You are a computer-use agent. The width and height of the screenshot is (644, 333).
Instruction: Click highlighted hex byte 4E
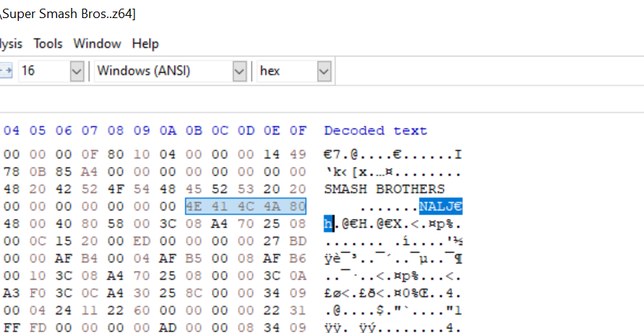point(194,206)
